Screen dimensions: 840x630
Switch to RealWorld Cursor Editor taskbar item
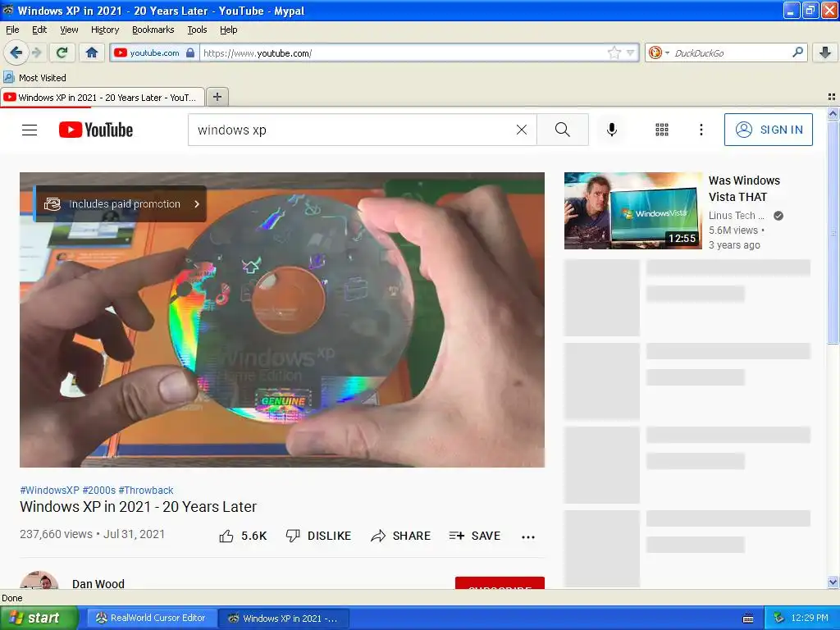[152, 618]
